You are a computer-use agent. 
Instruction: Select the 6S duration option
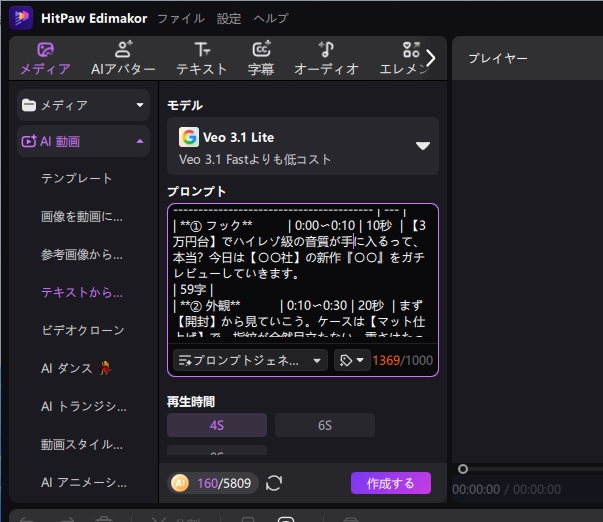coord(325,425)
